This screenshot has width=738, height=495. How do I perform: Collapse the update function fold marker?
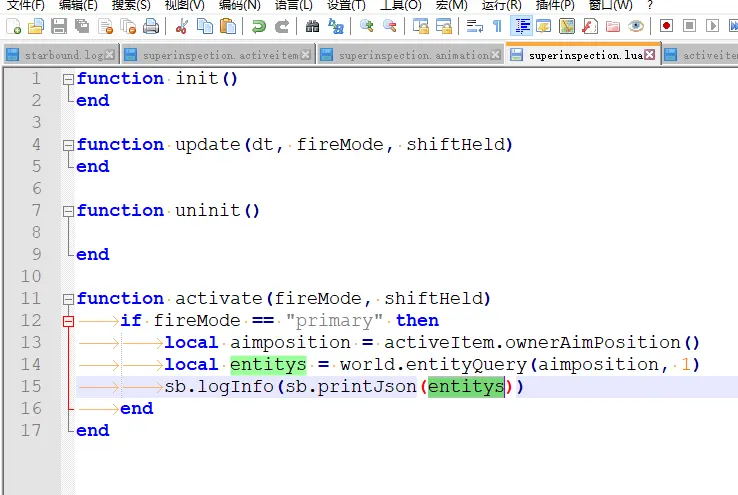click(x=68, y=145)
